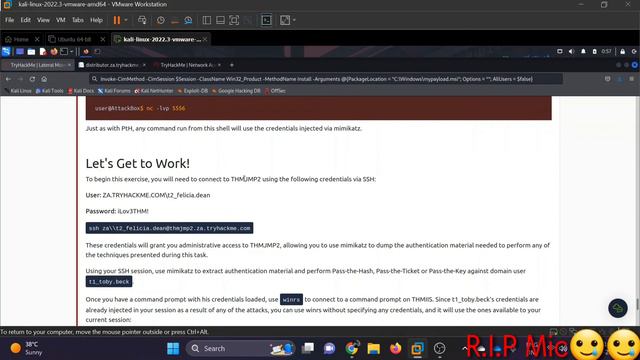The image size is (640, 360).
Task: Toggle the VMware thumbnail bar view
Action: pyautogui.click(x=220, y=20)
